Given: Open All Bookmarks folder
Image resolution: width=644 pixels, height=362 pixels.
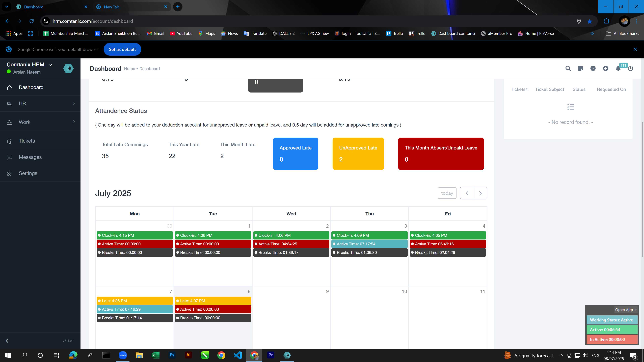Looking at the screenshot, I should pos(623,34).
